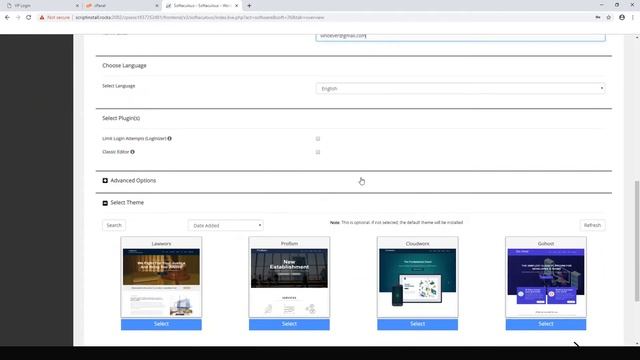The width and height of the screenshot is (640, 360).
Task: Select the Softaculous browser tab
Action: point(202,6)
